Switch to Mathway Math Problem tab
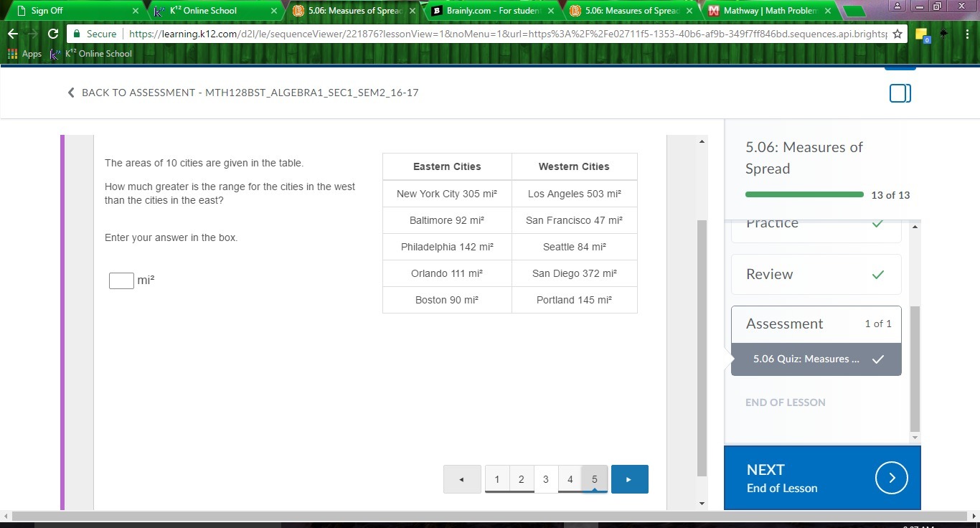Screen dimensions: 980x528 pos(769,11)
